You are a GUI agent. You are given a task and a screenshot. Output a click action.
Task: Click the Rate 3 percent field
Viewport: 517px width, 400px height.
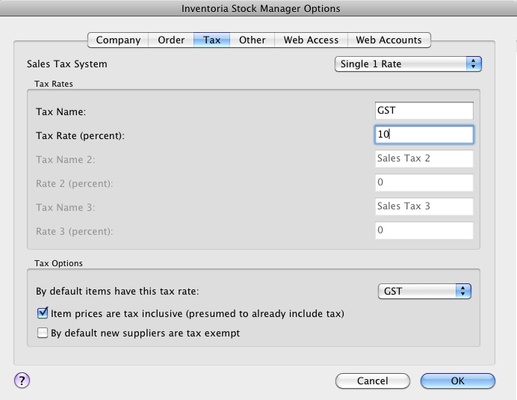[x=424, y=231]
